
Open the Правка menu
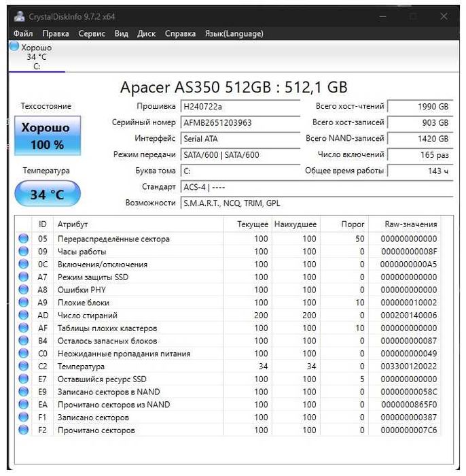56,33
